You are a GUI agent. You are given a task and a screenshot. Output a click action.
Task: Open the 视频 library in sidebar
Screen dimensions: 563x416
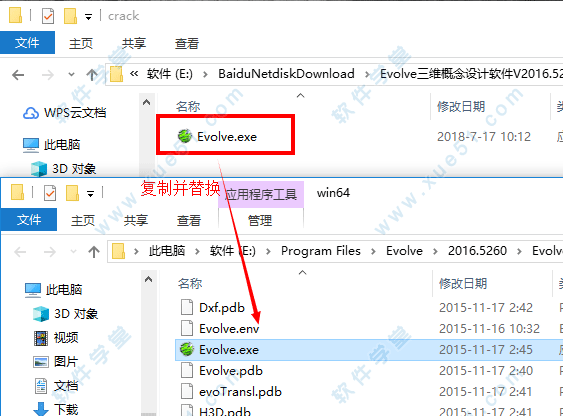(56, 338)
